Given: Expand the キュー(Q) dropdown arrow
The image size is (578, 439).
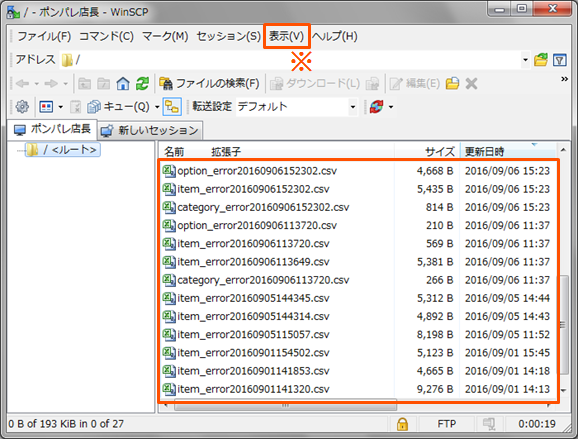Looking at the screenshot, I should coord(157,107).
